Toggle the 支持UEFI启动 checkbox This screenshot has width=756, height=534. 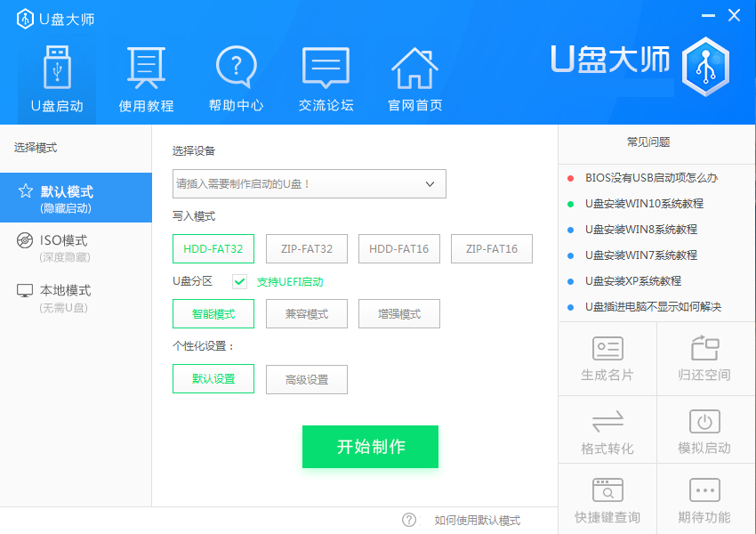[239, 281]
